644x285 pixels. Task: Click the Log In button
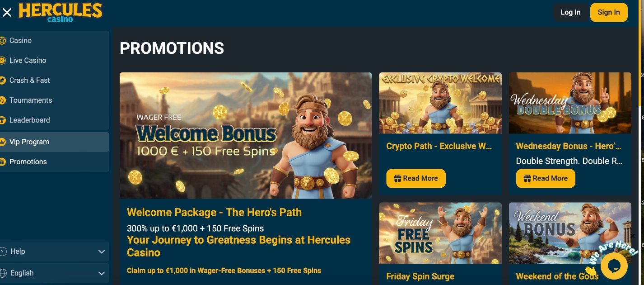(x=570, y=13)
